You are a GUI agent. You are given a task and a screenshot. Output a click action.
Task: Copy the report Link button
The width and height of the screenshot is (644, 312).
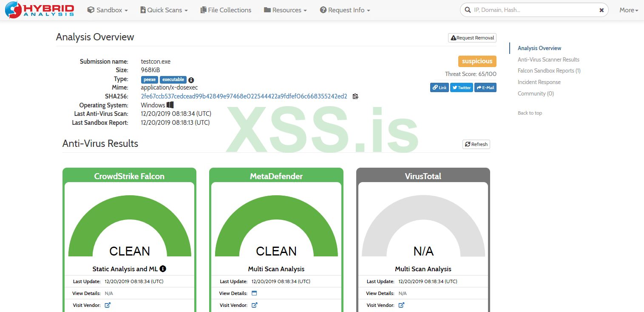440,87
